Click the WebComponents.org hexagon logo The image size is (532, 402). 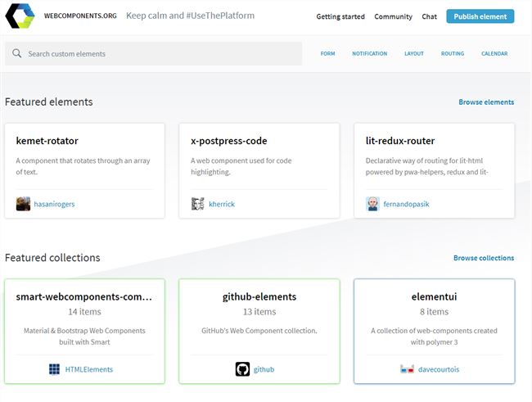click(x=20, y=16)
